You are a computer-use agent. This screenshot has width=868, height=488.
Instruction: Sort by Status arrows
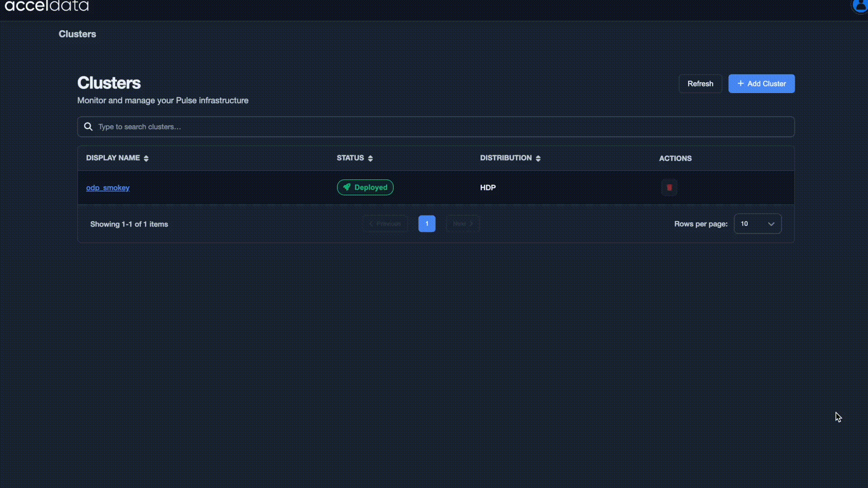pos(370,158)
